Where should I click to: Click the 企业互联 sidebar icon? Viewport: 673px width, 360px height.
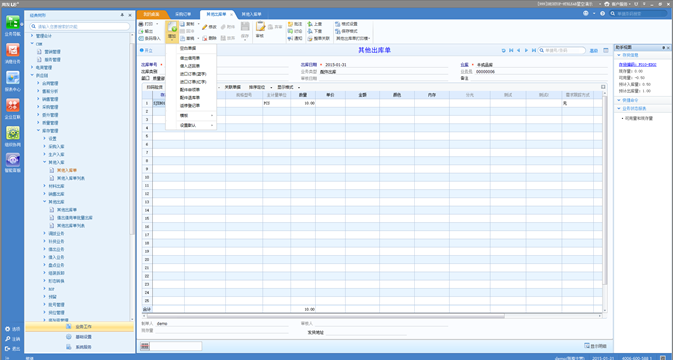(x=12, y=109)
